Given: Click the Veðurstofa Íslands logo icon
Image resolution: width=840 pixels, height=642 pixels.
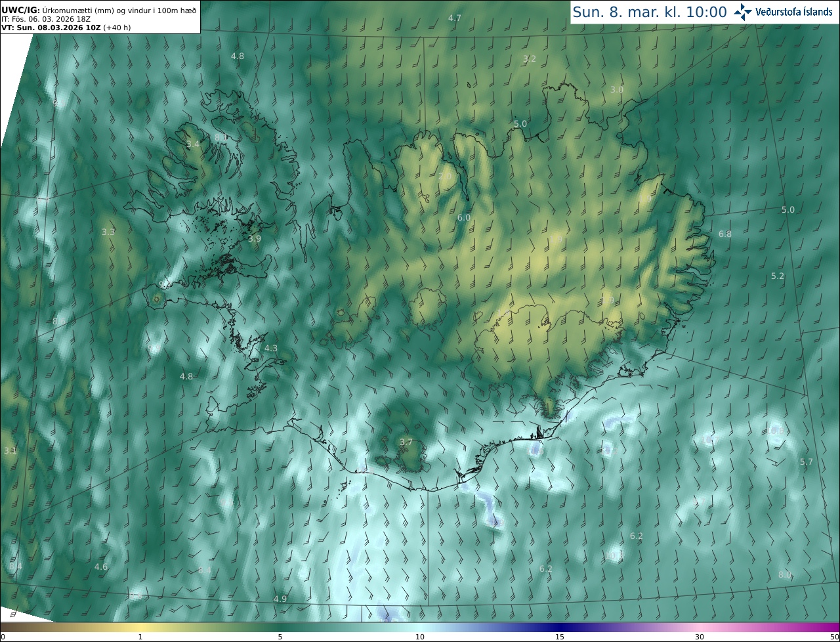Looking at the screenshot, I should coord(743,11).
